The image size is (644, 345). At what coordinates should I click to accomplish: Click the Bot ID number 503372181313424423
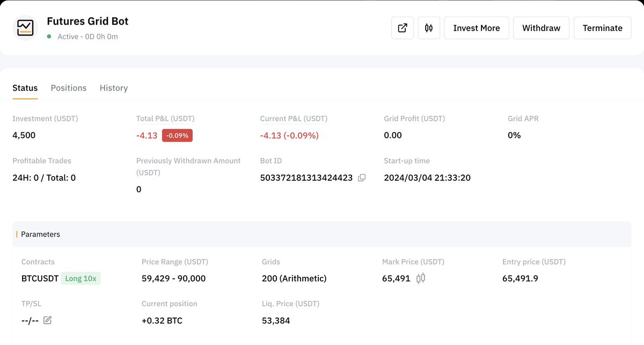[307, 177]
